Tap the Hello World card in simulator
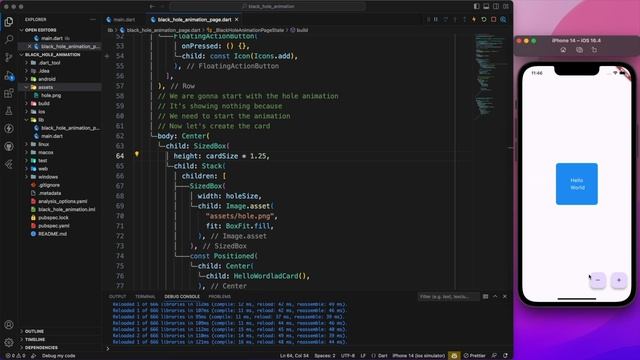Viewport: 640px width, 360px height. click(x=577, y=184)
